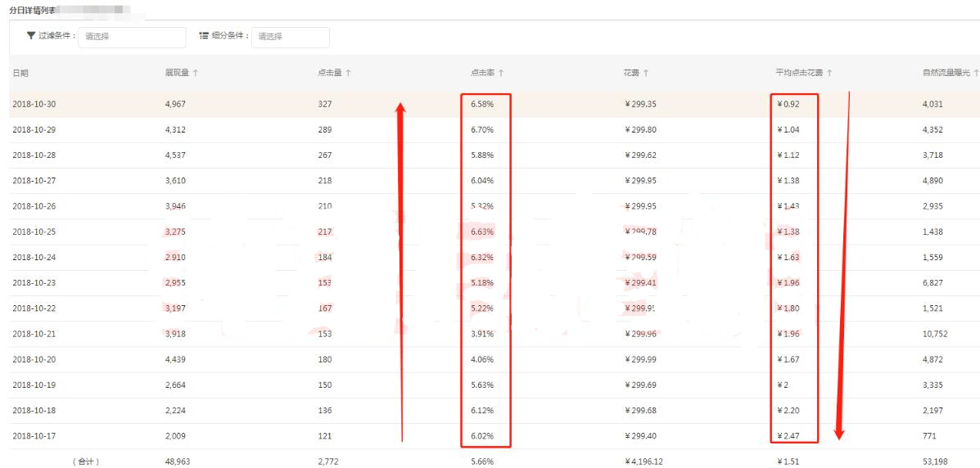Open the 细分条件 selection field
The height and width of the screenshot is (468, 980).
click(x=291, y=37)
